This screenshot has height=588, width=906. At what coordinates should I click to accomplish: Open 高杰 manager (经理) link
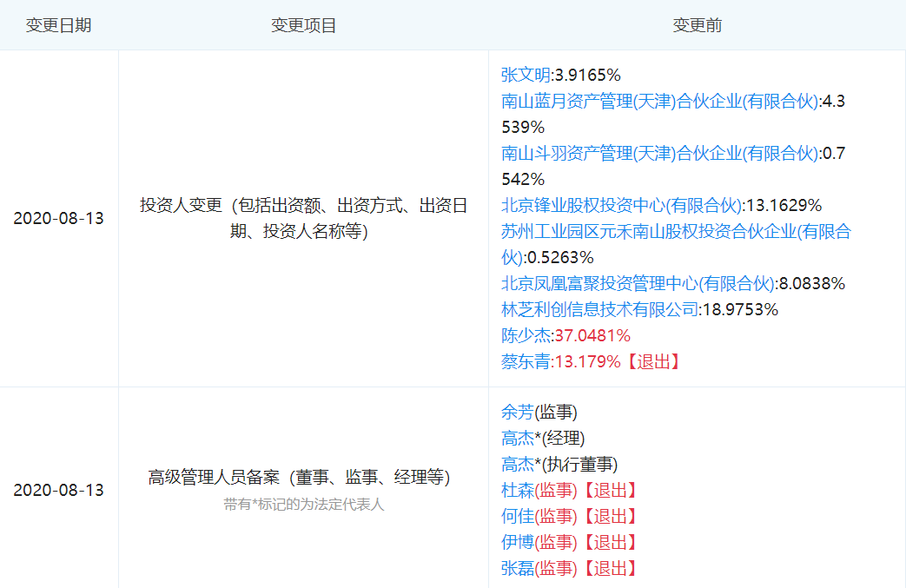pos(517,438)
